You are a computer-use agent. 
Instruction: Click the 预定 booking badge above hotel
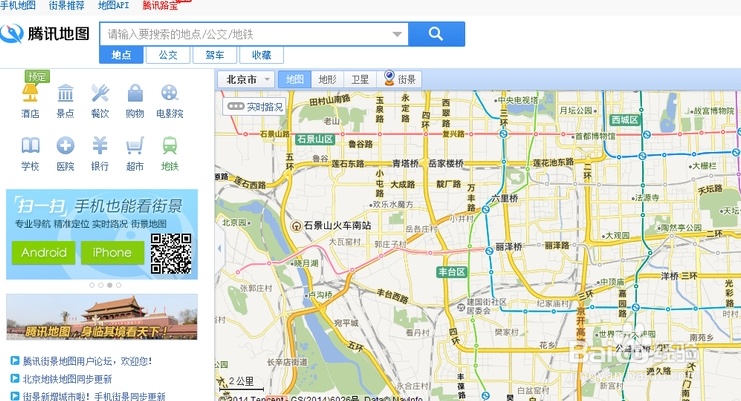pos(37,76)
